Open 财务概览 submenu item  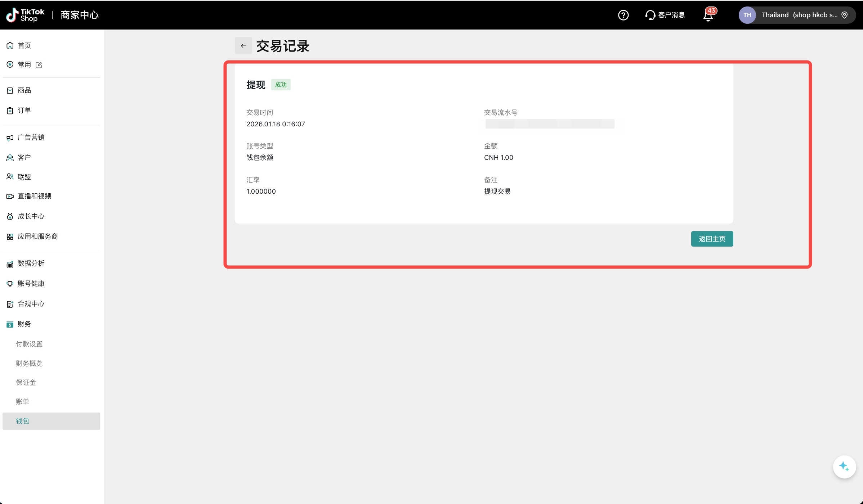[29, 363]
